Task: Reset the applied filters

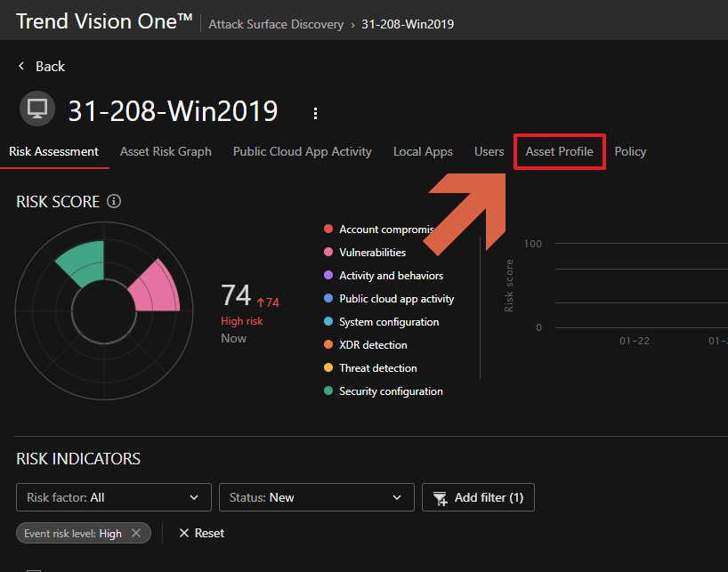Action: (x=201, y=533)
